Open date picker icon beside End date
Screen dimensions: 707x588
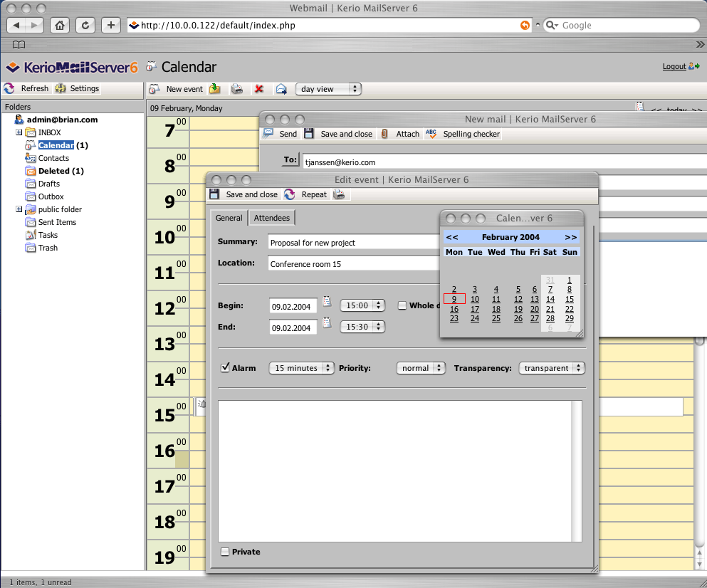pos(327,323)
